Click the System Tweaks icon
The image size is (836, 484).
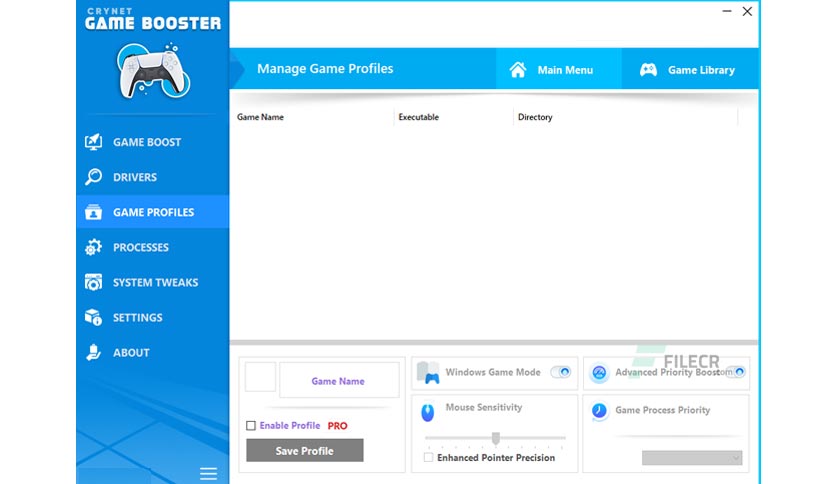pos(93,282)
